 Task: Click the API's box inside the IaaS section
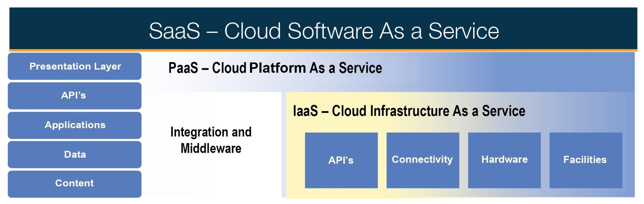pos(341,160)
